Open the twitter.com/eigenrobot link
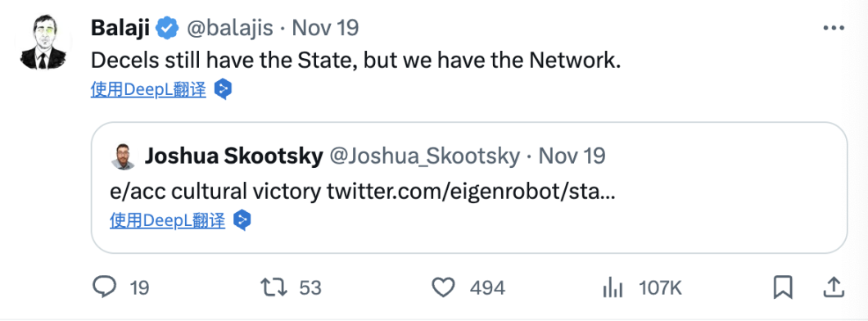The height and width of the screenshot is (321, 868). pos(471,191)
